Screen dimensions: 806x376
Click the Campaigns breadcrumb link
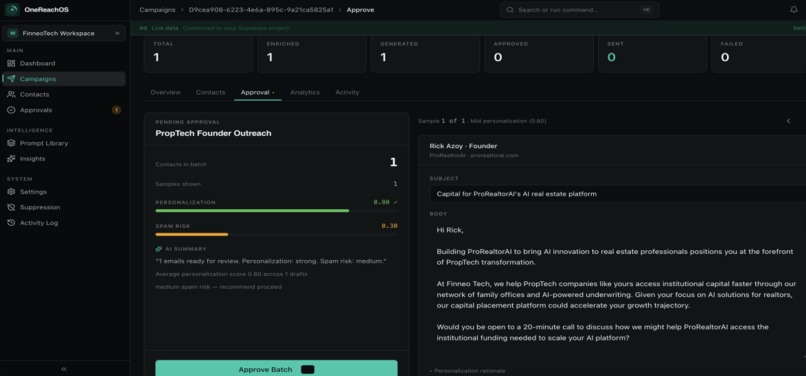tap(157, 10)
